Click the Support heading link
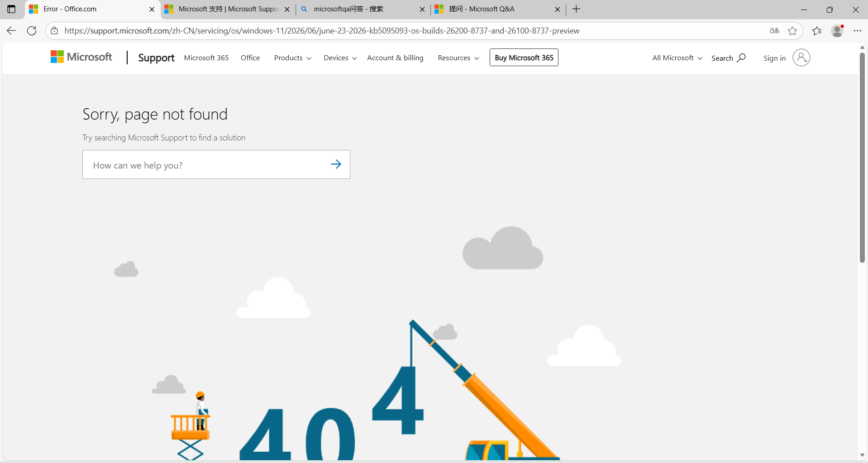Screen dimensions: 868x463 (x=156, y=58)
